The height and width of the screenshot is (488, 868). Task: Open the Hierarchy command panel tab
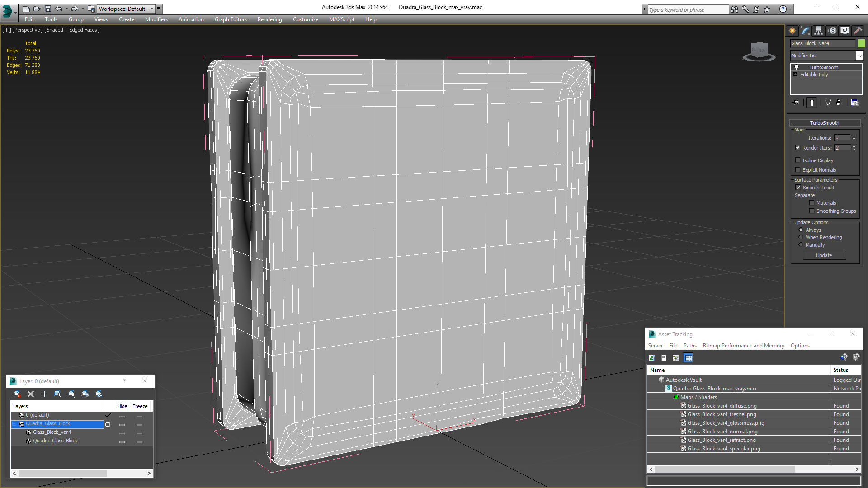[x=819, y=31]
